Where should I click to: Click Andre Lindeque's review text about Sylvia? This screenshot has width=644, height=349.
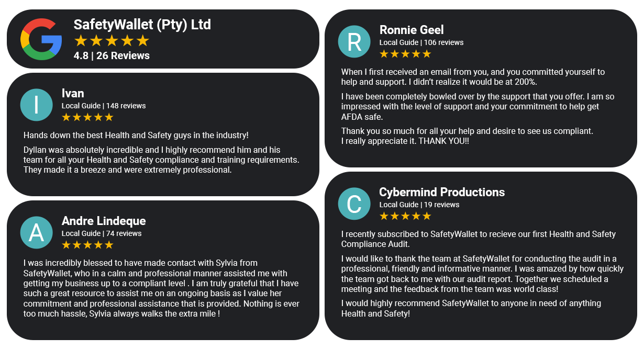tap(162, 288)
